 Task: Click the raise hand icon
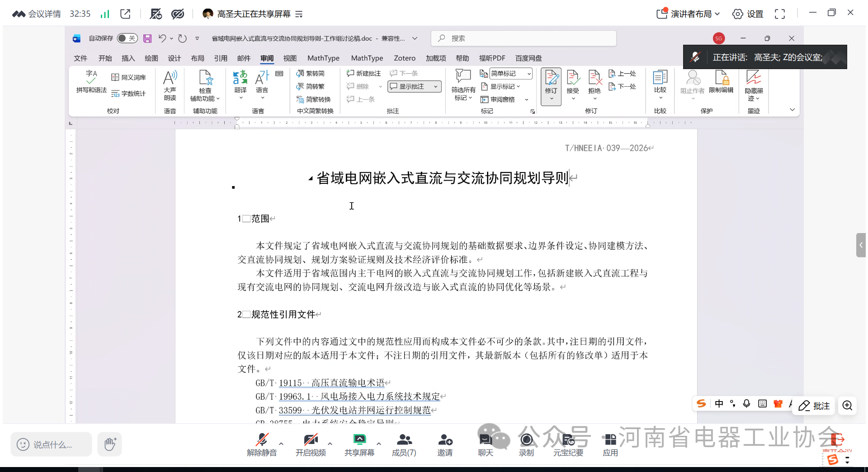tap(110, 444)
